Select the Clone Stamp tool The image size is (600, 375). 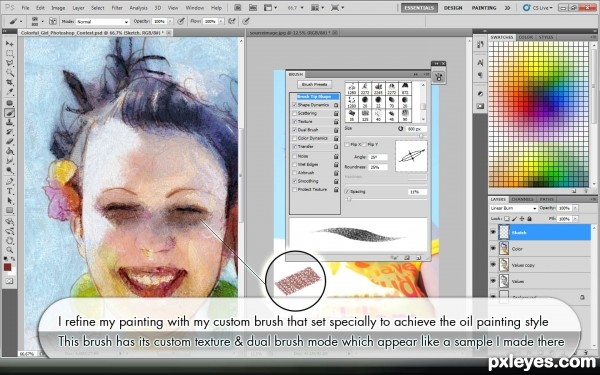click(10, 122)
